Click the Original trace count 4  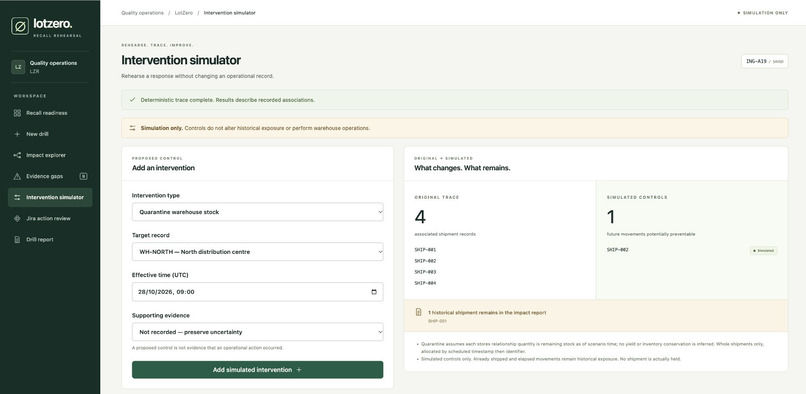[420, 217]
